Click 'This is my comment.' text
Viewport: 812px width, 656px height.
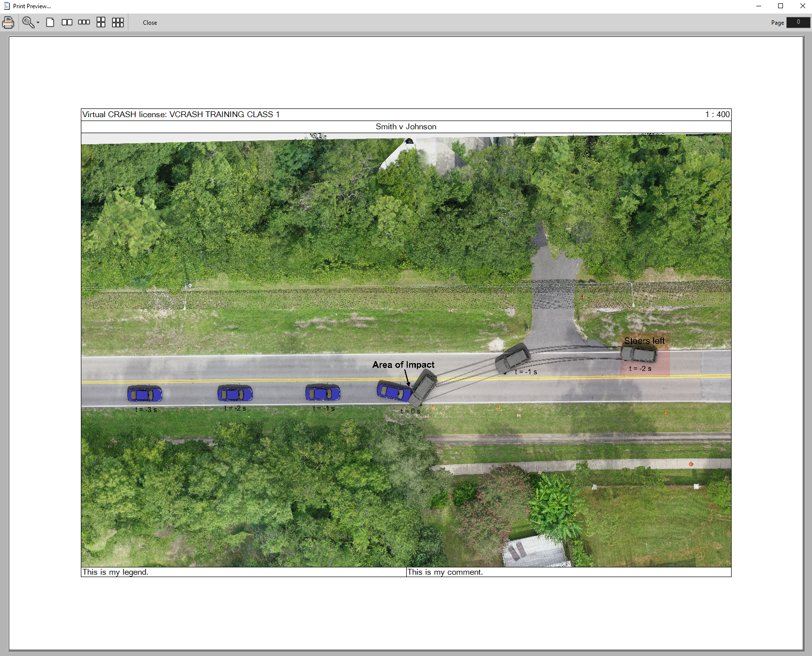click(445, 572)
